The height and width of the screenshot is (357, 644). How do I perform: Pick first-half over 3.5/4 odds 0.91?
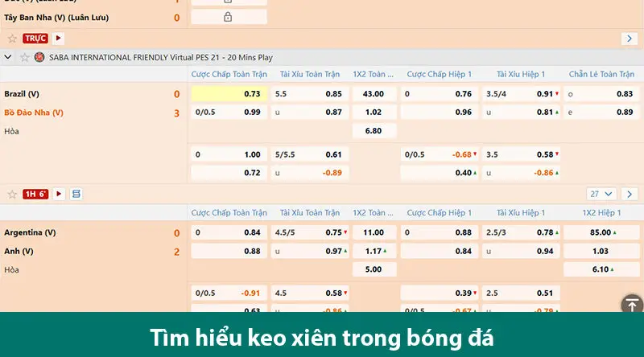[x=521, y=93]
